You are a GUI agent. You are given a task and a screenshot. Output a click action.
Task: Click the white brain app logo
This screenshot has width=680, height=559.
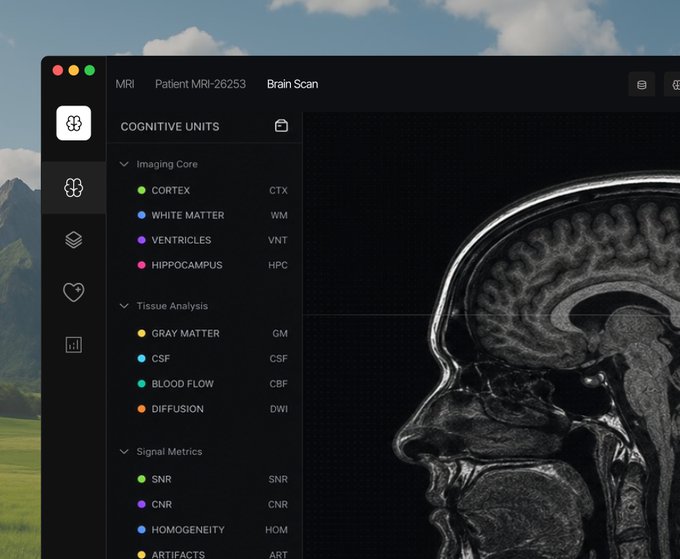coord(74,123)
